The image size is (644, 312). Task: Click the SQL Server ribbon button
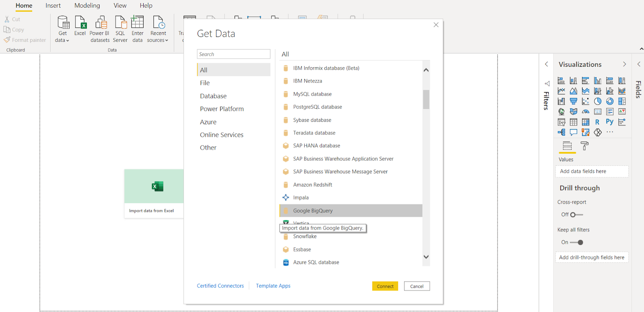click(x=120, y=29)
